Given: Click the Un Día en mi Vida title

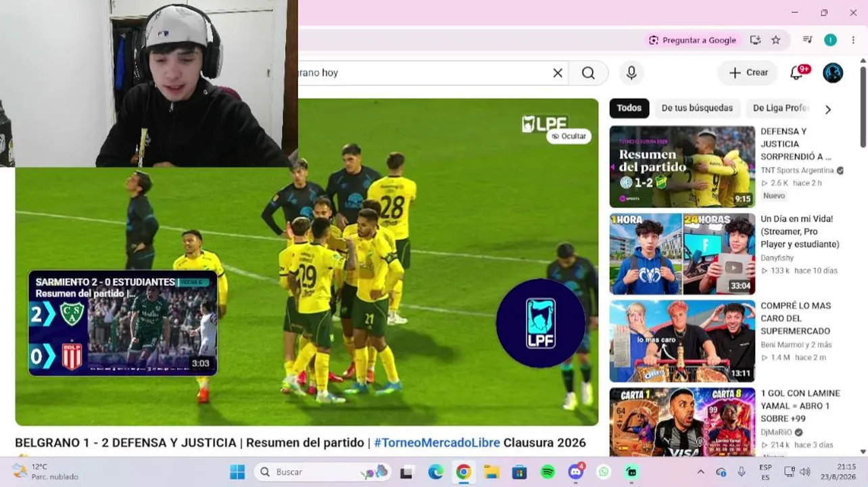Looking at the screenshot, I should pyautogui.click(x=800, y=231).
